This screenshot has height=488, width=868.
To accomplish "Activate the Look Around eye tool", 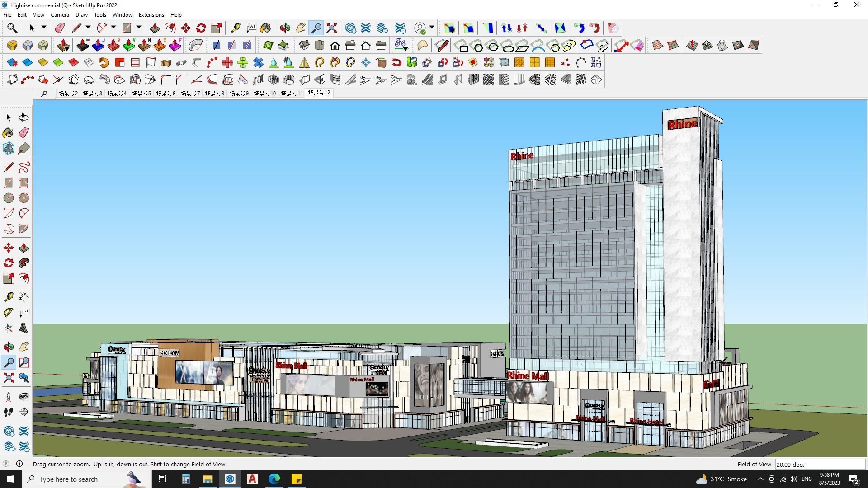I will click(24, 397).
